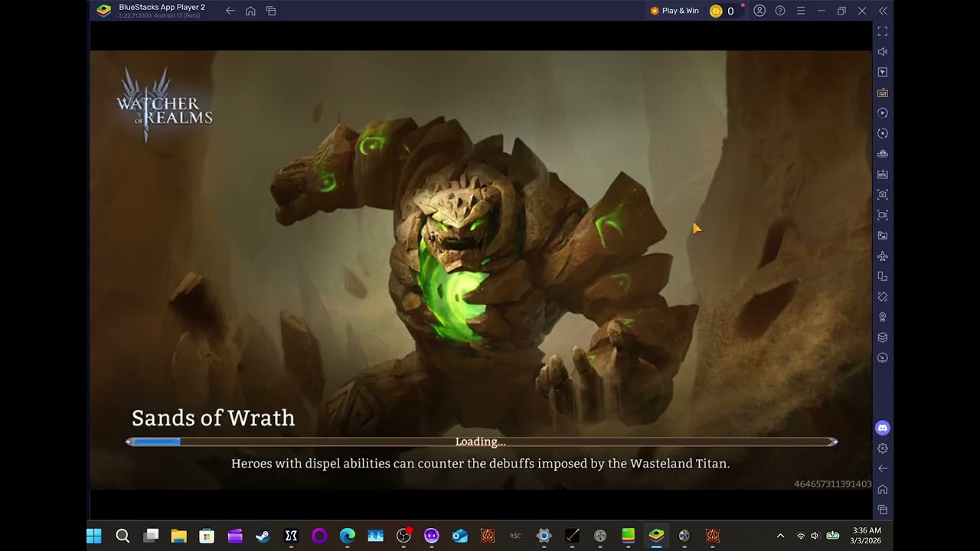
Task: Click the Android back arrow in the sidebar
Action: click(x=883, y=468)
